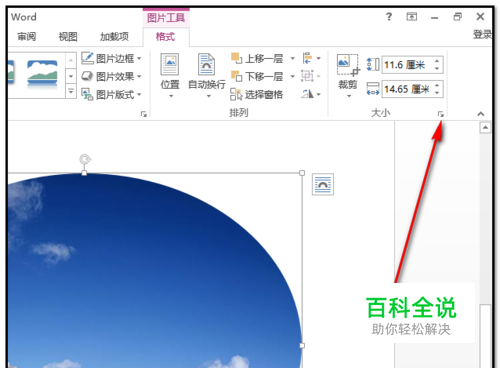Expand the 裁剪 crop dropdown arrow
Viewport: 500px width, 368px height.
349,96
